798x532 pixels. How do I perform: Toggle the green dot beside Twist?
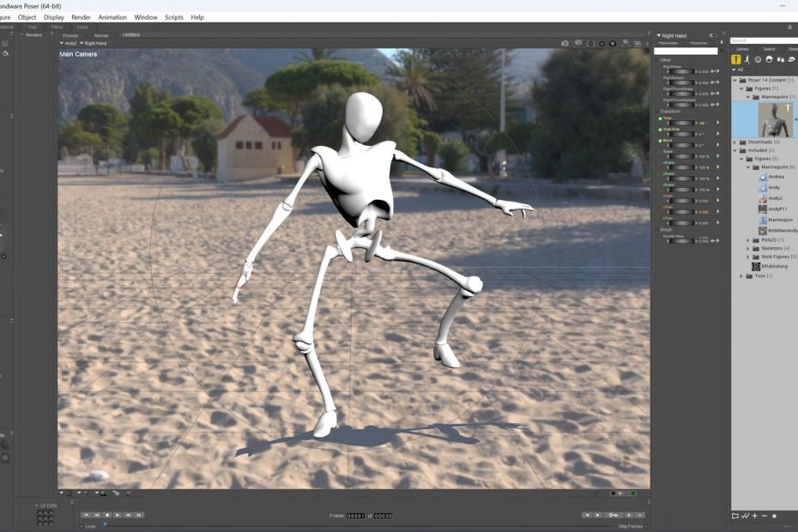click(x=660, y=118)
